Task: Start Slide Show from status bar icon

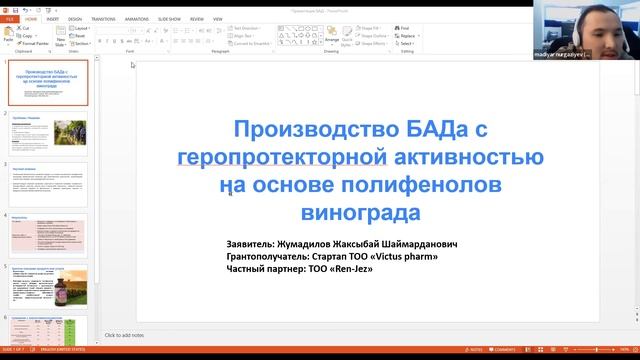Action: click(x=566, y=350)
